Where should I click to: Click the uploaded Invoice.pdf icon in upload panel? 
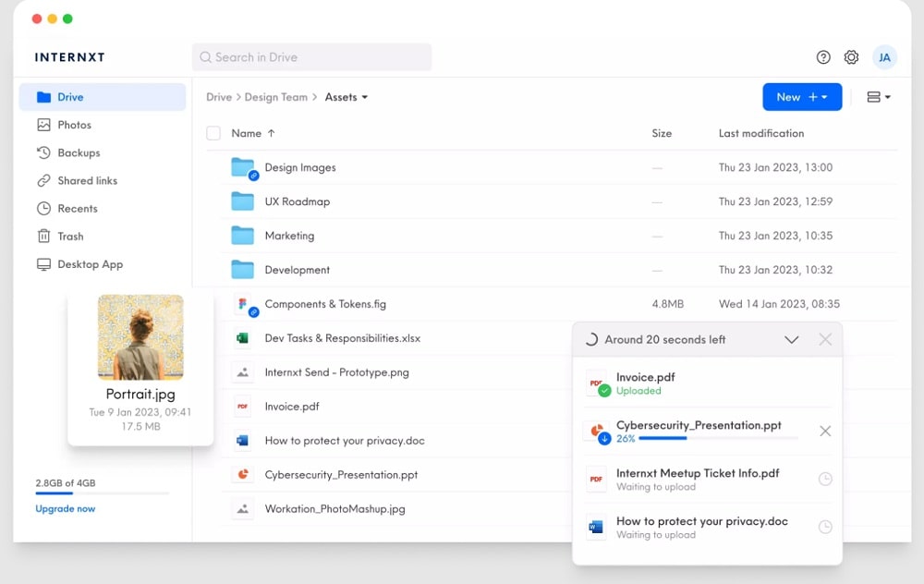click(x=597, y=383)
